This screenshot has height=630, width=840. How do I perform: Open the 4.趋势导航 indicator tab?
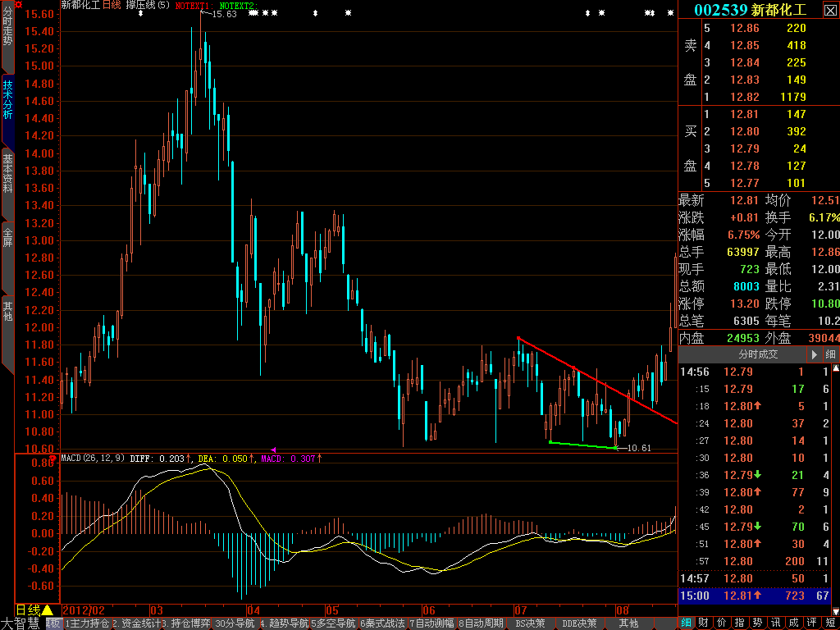pos(285,623)
